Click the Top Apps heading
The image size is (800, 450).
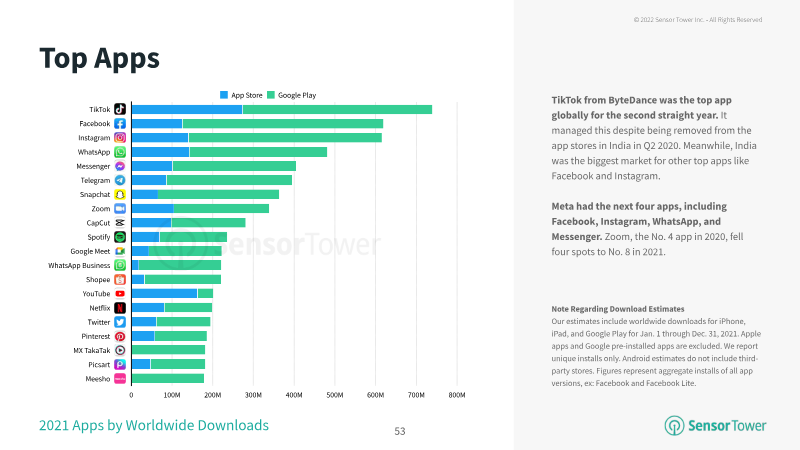click(x=99, y=58)
